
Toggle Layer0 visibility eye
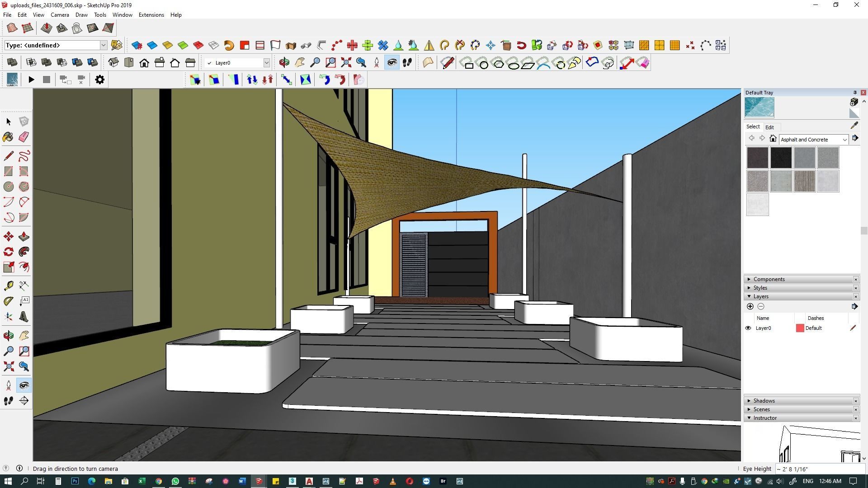tap(748, 328)
